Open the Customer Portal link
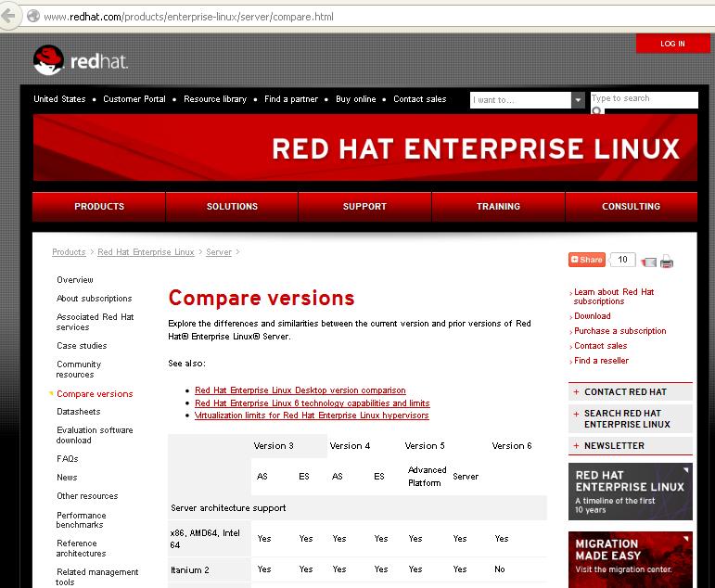This screenshot has height=588, width=715. [x=134, y=99]
